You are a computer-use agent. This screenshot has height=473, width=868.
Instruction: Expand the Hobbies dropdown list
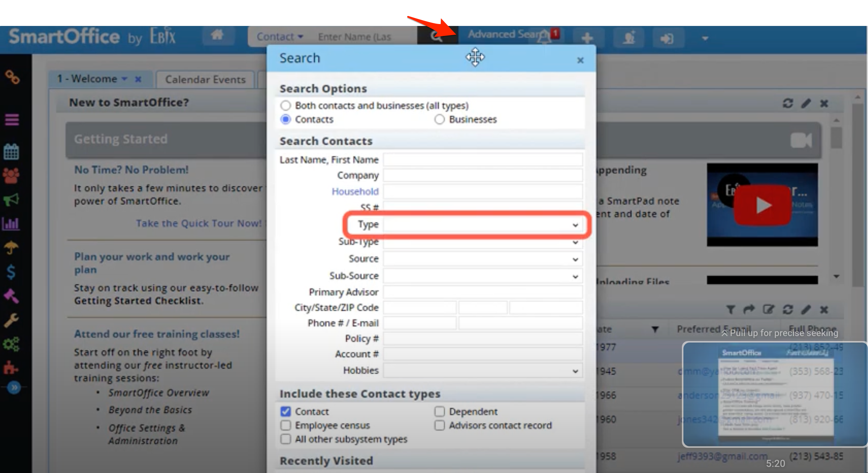576,371
